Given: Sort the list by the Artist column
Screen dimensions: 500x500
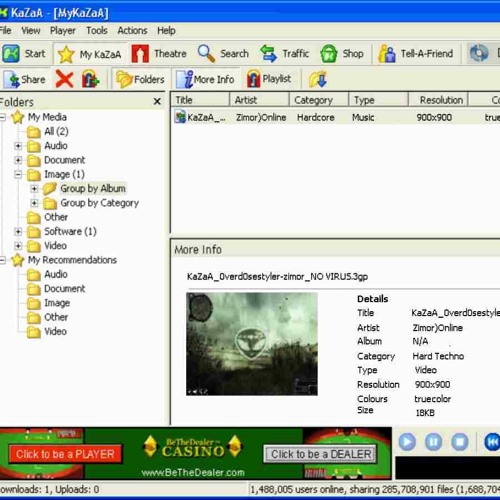Looking at the screenshot, I should point(259,100).
